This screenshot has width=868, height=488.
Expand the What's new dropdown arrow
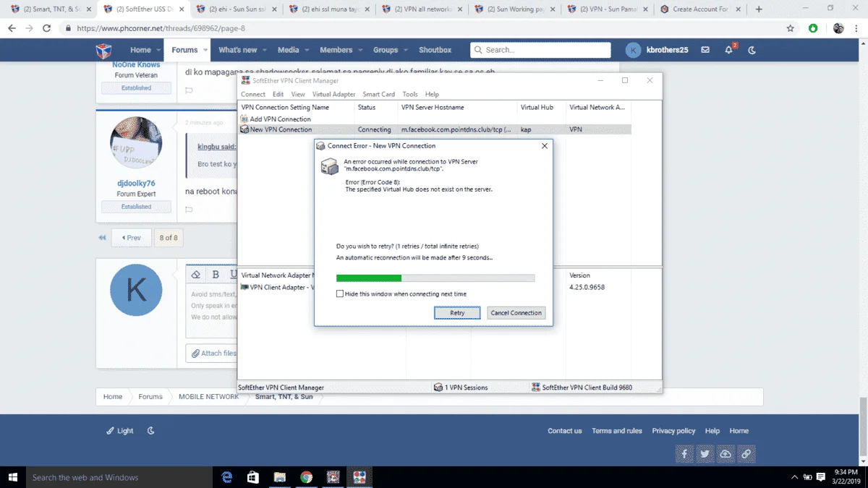tap(264, 50)
